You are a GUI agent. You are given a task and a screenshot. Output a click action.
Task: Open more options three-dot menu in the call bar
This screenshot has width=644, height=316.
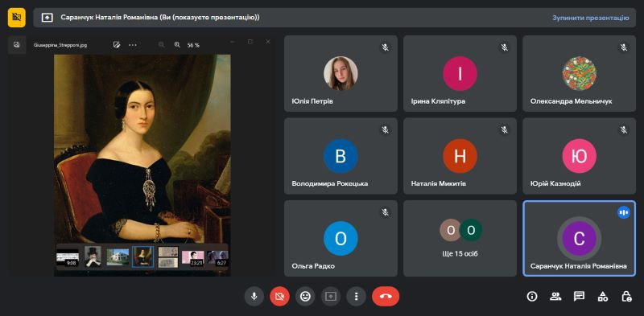(356, 297)
